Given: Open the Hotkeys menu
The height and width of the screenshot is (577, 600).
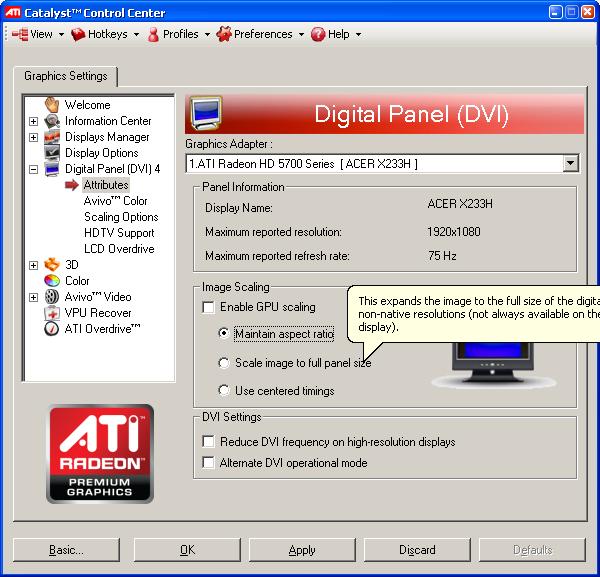Looking at the screenshot, I should tap(106, 34).
